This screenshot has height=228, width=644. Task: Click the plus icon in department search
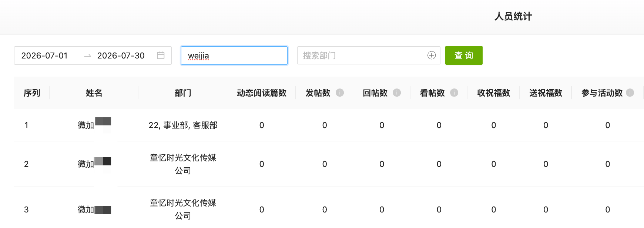click(432, 55)
